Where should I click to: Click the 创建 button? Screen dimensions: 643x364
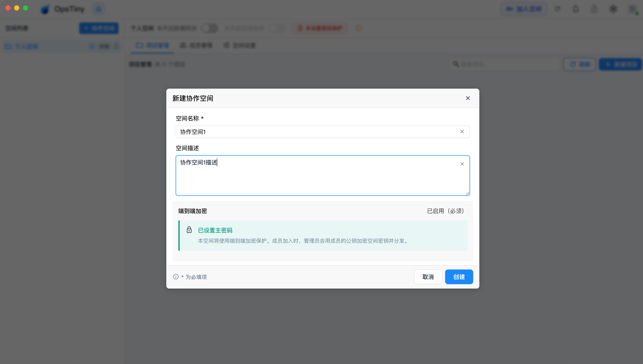(x=459, y=277)
